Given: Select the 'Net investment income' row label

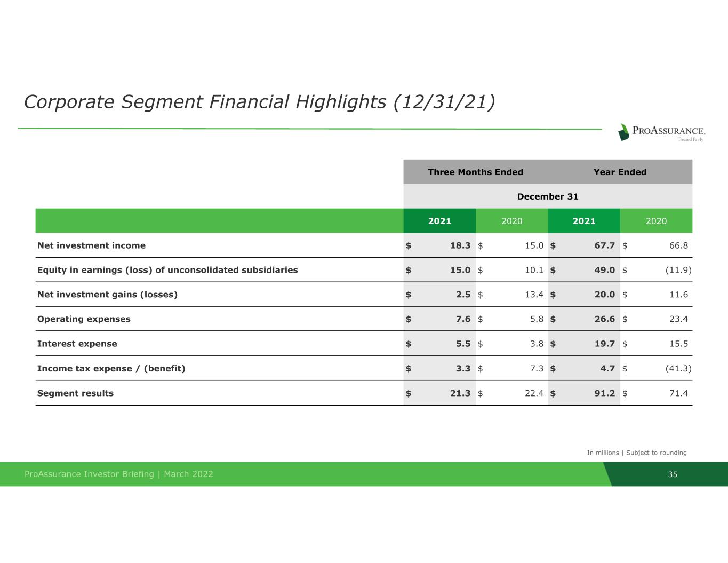Looking at the screenshot, I should click(91, 245).
